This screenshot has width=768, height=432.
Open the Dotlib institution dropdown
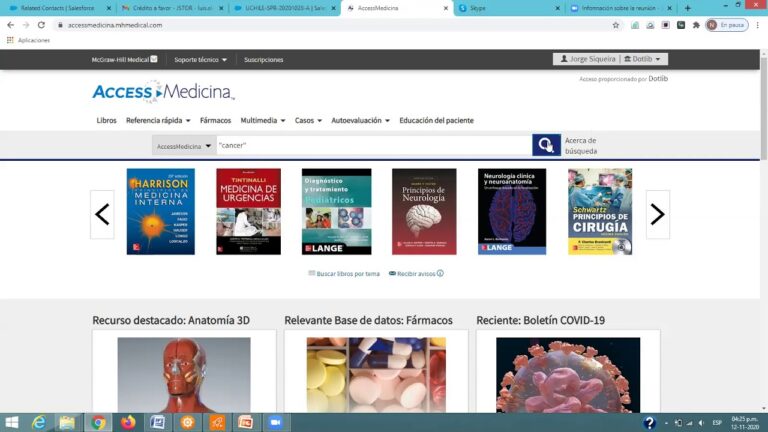point(642,59)
